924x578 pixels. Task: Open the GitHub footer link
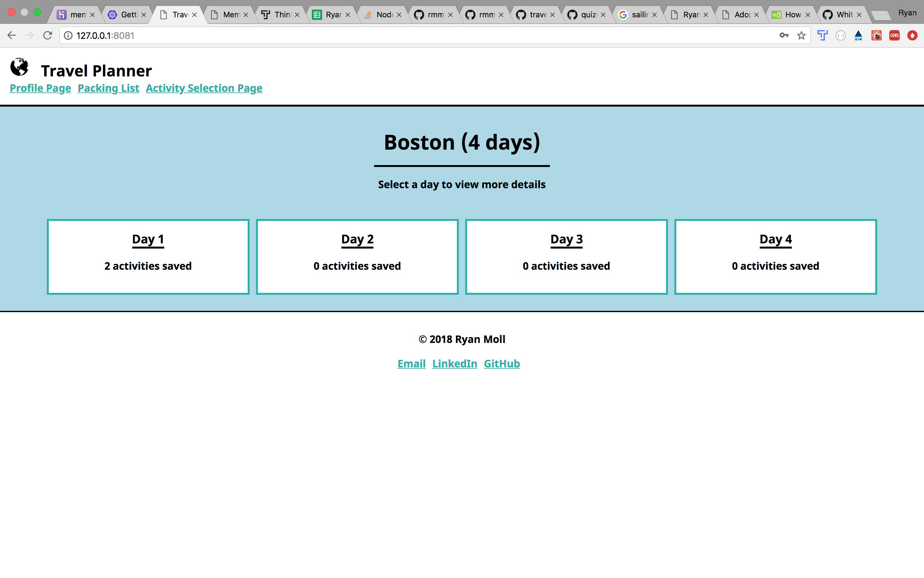pyautogui.click(x=502, y=363)
